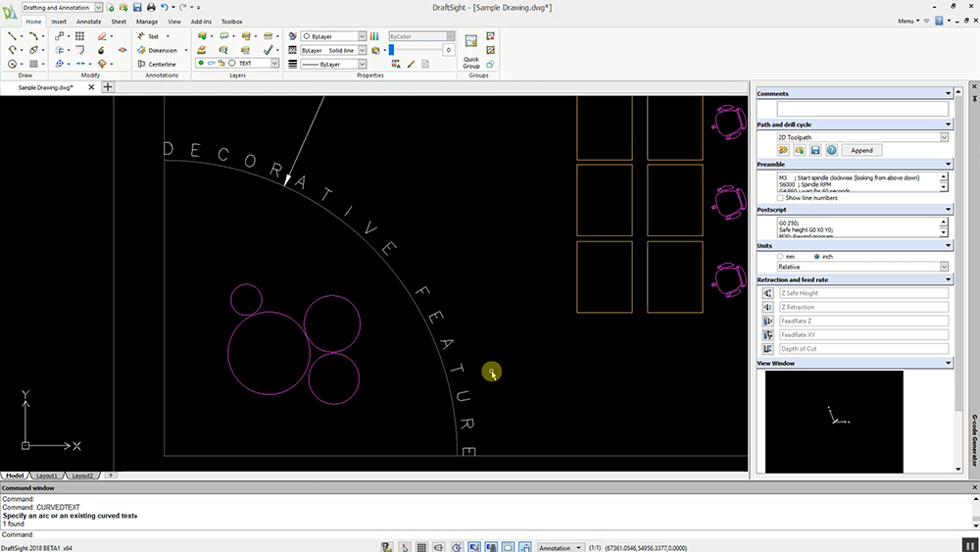Image resolution: width=980 pixels, height=552 pixels.
Task: Click the Comments text input field
Action: pyautogui.click(x=862, y=108)
